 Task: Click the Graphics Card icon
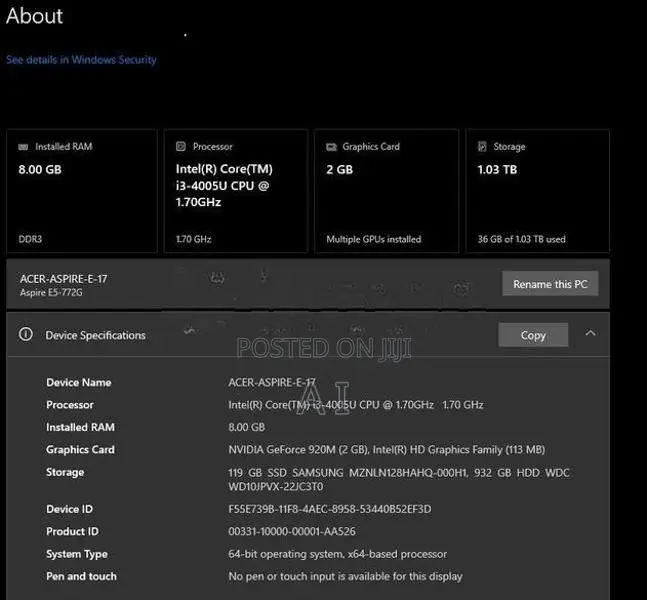331,147
